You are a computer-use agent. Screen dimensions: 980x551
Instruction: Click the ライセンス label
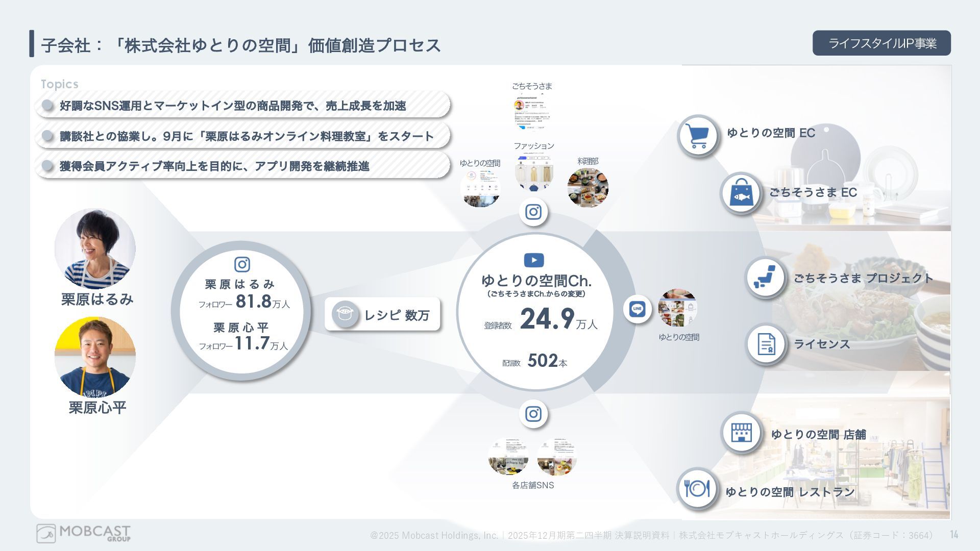coord(822,344)
